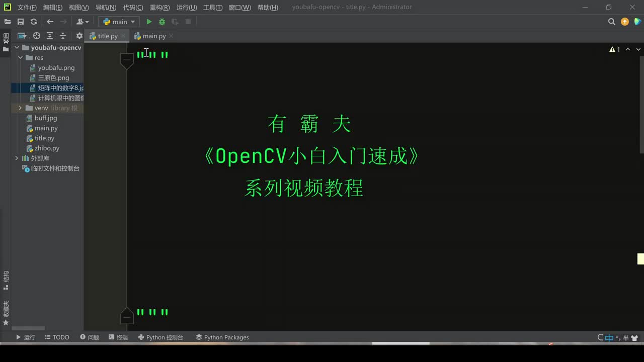Close the title.py tab
This screenshot has height=362, width=644.
point(123,36)
